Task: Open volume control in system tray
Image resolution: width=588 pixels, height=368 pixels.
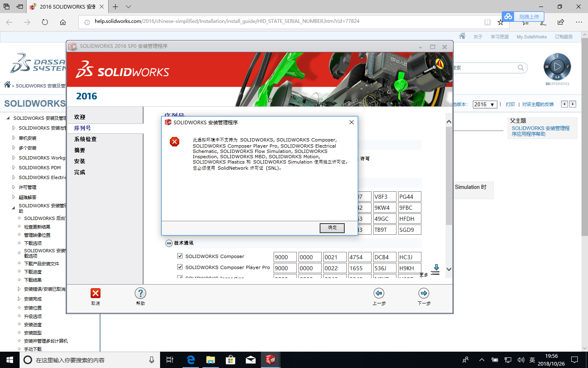Action: [521, 360]
